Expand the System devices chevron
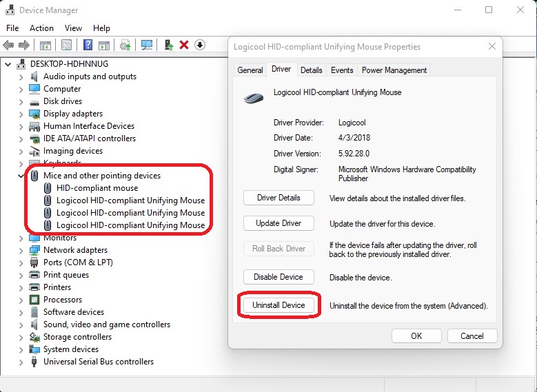Image resolution: width=537 pixels, height=392 pixels. [21, 350]
